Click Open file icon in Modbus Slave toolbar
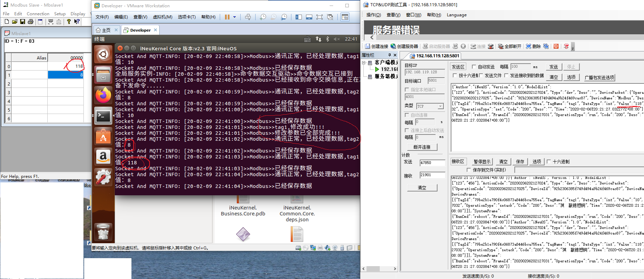 [x=15, y=22]
